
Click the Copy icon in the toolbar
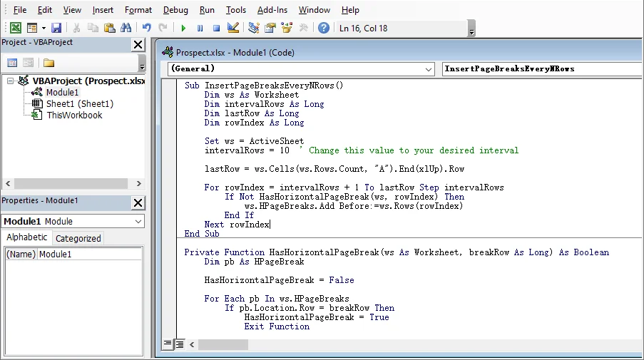pos(93,28)
